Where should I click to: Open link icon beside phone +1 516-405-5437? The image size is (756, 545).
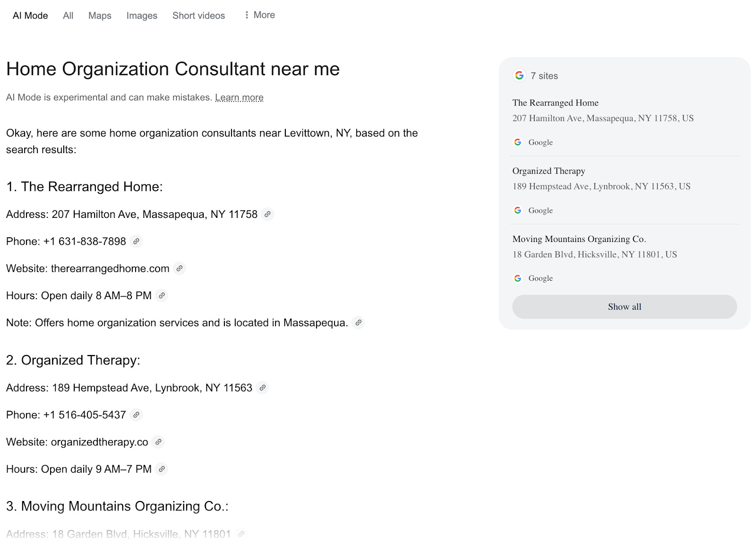point(136,415)
